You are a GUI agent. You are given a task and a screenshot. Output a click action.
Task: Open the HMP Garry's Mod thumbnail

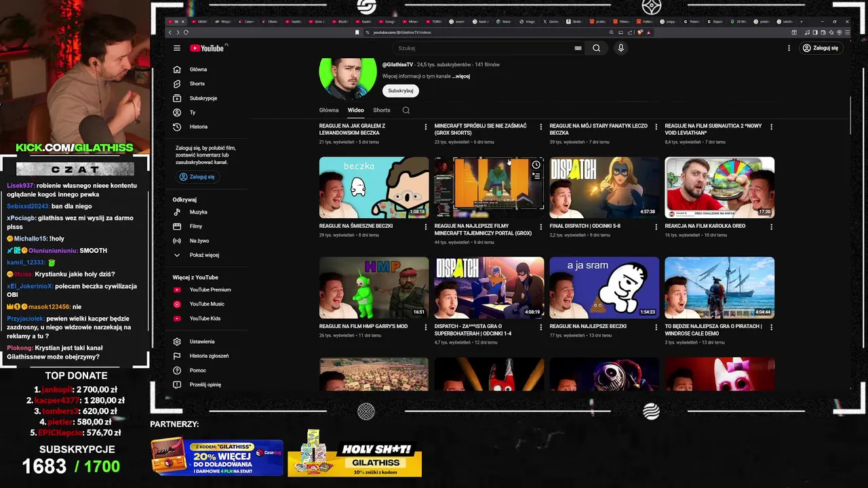374,287
